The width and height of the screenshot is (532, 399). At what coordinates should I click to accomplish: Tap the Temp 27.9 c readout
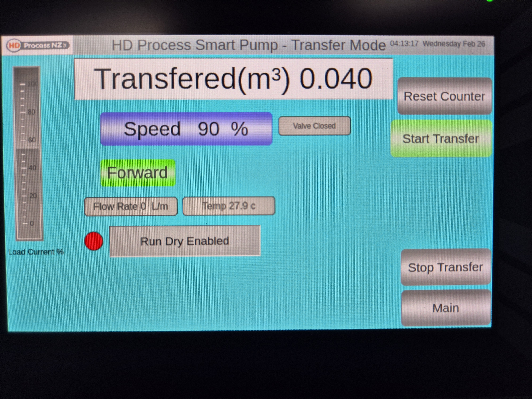[x=229, y=206]
